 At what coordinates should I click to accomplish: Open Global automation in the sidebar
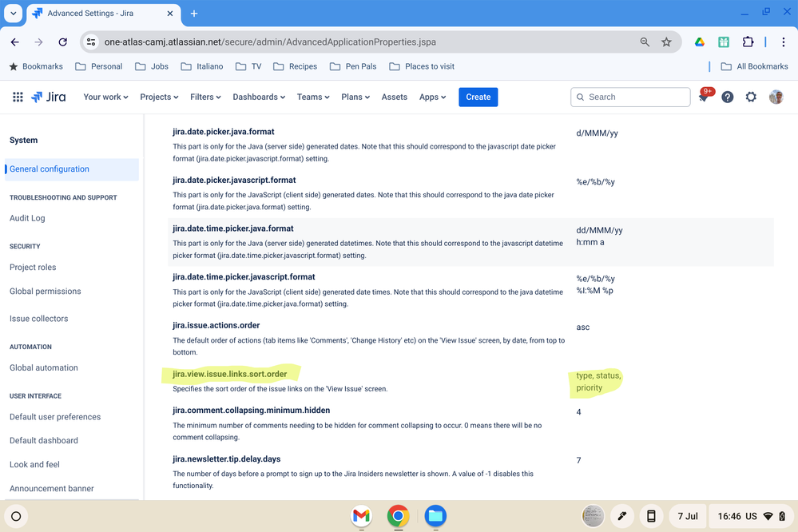tap(43, 367)
